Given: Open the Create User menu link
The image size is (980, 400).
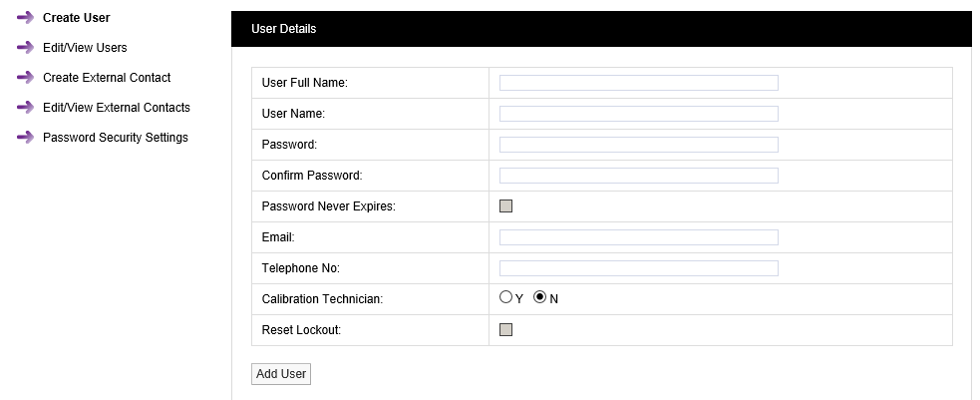Looking at the screenshot, I should click(x=76, y=18).
